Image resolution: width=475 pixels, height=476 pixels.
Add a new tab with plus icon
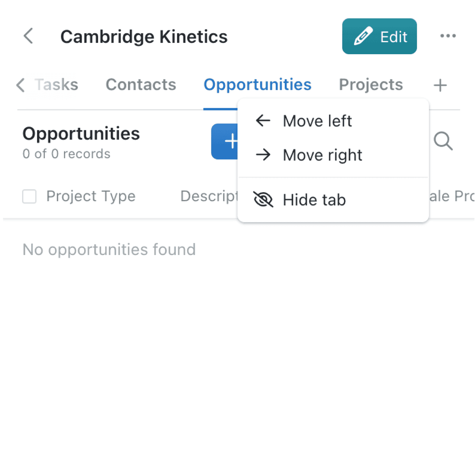tap(440, 85)
